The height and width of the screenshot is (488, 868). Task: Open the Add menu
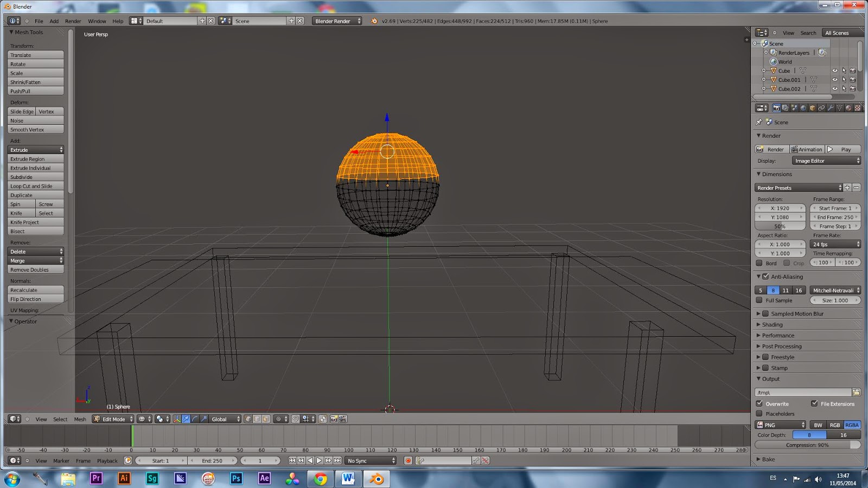pyautogui.click(x=54, y=21)
